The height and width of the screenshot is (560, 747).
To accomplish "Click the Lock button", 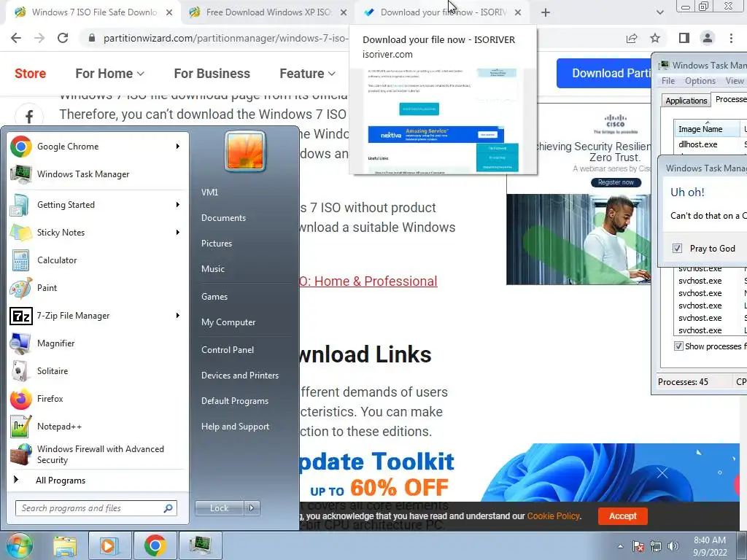I will coord(219,508).
